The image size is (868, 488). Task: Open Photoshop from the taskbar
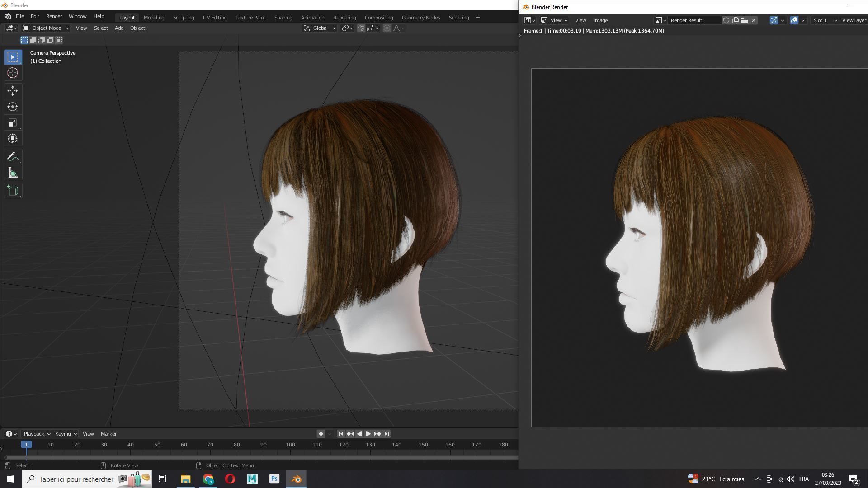(x=274, y=479)
